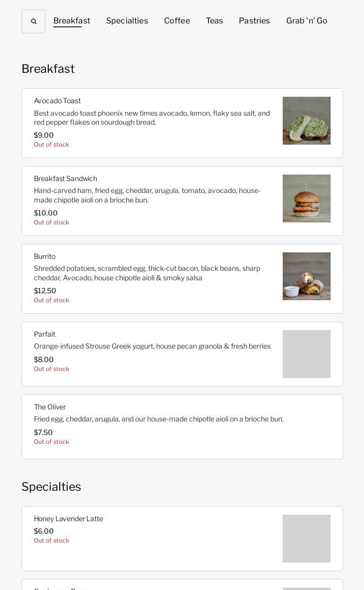
Task: Jump to the Pastries section tab
Action: [x=254, y=21]
